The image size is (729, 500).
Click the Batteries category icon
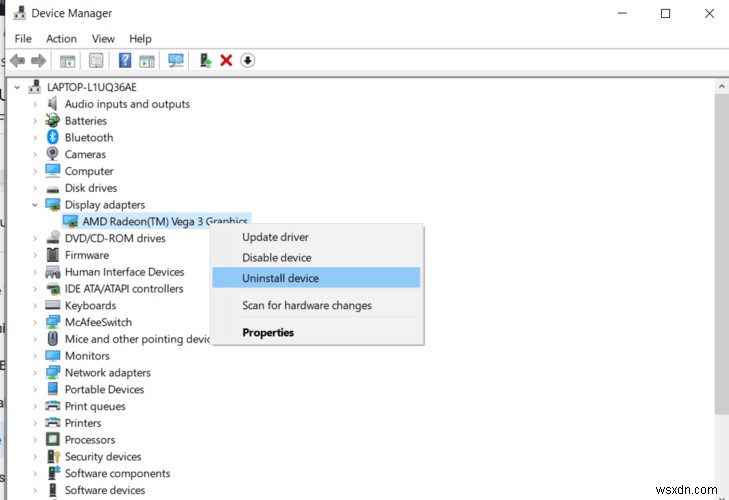tap(53, 120)
